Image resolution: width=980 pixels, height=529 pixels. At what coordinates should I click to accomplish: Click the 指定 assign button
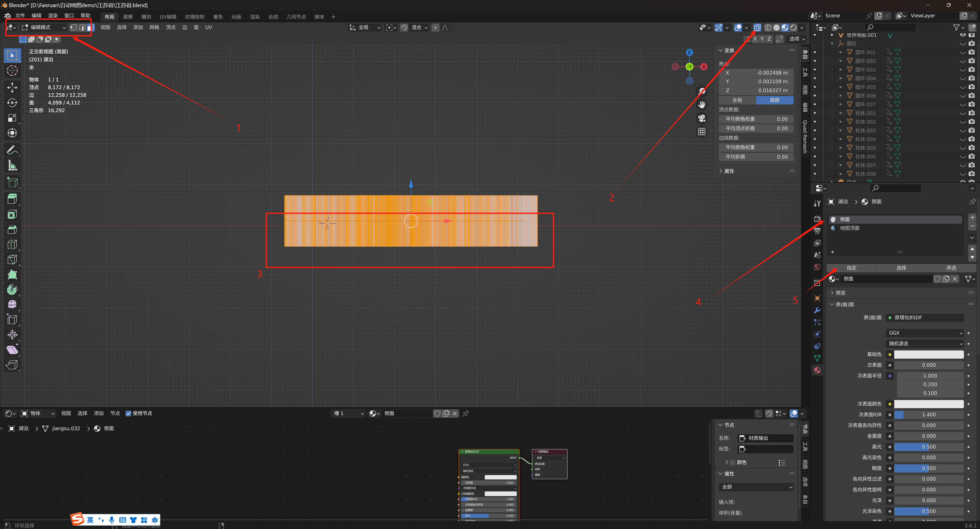pyautogui.click(x=851, y=268)
